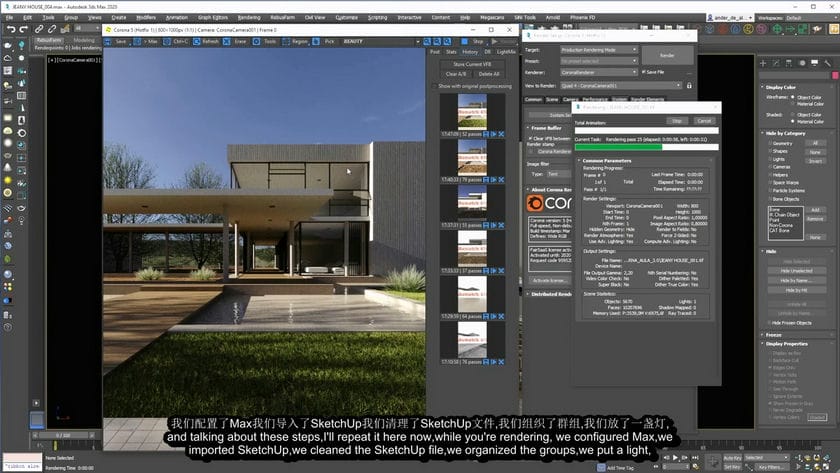Click the Total Animation progress bar
Screen dimensions: 840x473
pyautogui.click(x=646, y=130)
